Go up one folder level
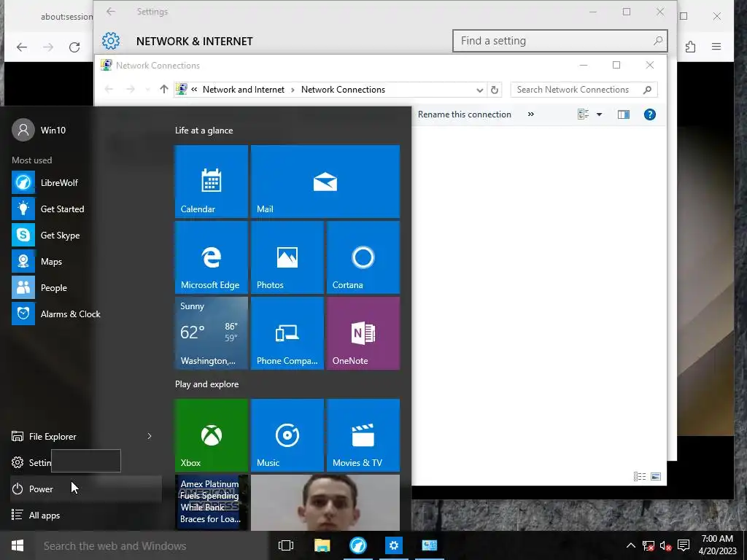The height and width of the screenshot is (560, 747). 164,89
